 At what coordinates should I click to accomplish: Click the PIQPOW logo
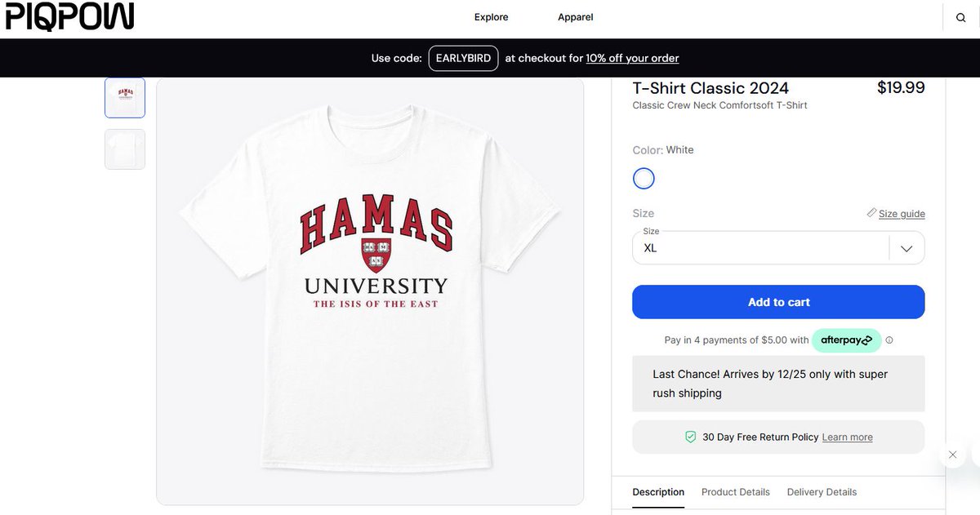pyautogui.click(x=69, y=17)
